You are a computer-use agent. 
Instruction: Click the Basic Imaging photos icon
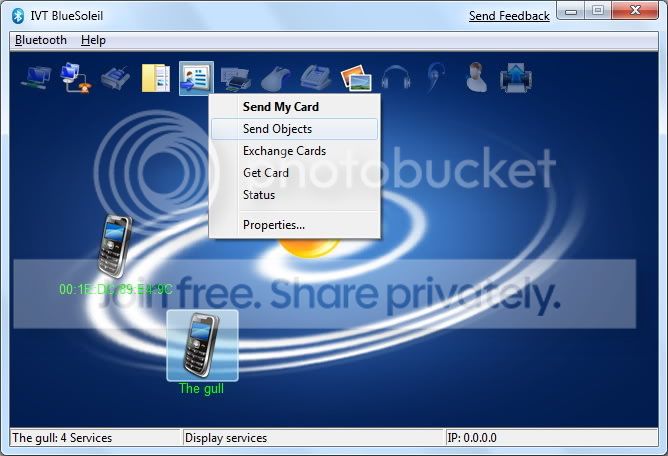coord(356,78)
